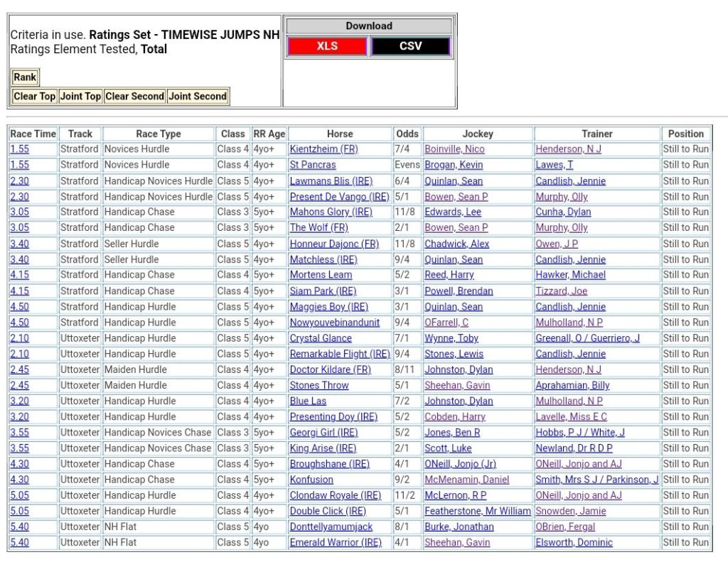This screenshot has height=567, width=728.
Task: Select the Joint Top filter
Action: [80, 97]
